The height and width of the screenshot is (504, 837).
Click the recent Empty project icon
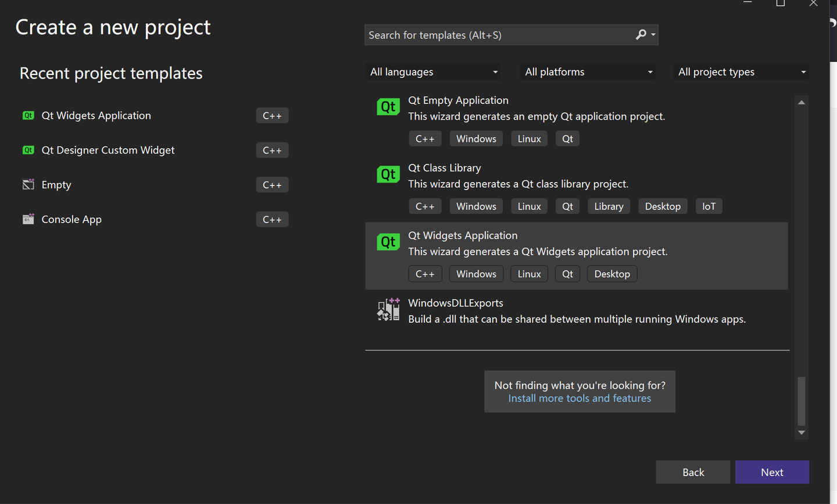pyautogui.click(x=28, y=185)
